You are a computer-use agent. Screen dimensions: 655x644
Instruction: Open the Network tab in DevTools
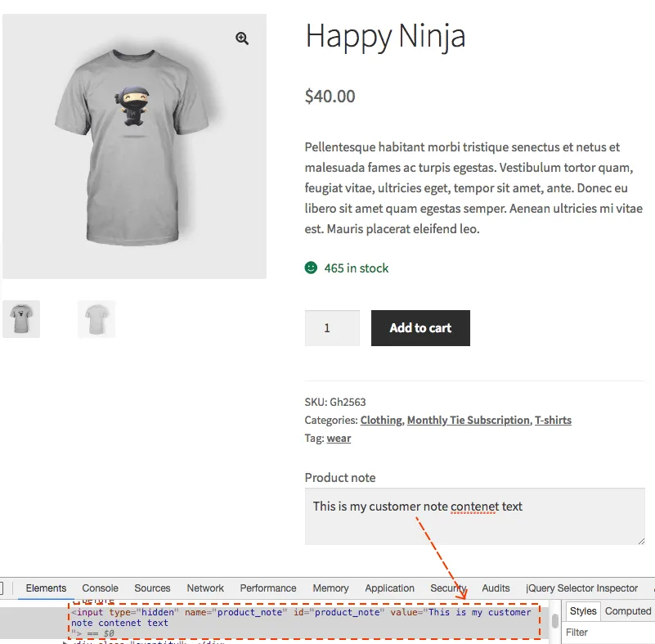[205, 588]
